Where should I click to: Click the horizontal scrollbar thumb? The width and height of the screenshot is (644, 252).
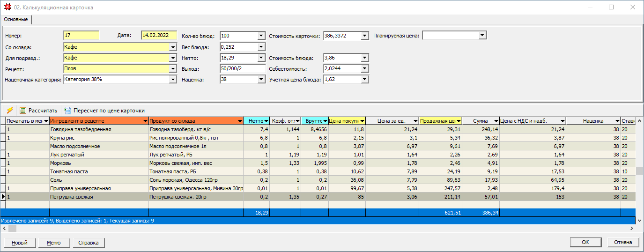[x=12, y=228]
